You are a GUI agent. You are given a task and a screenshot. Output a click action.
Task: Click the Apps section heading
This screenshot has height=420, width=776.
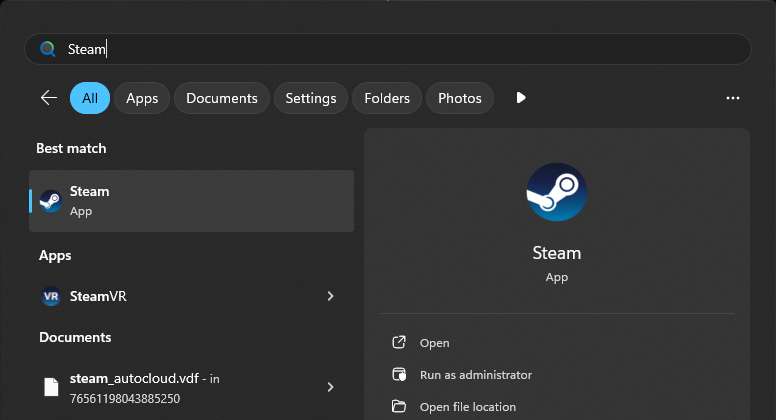coord(55,255)
